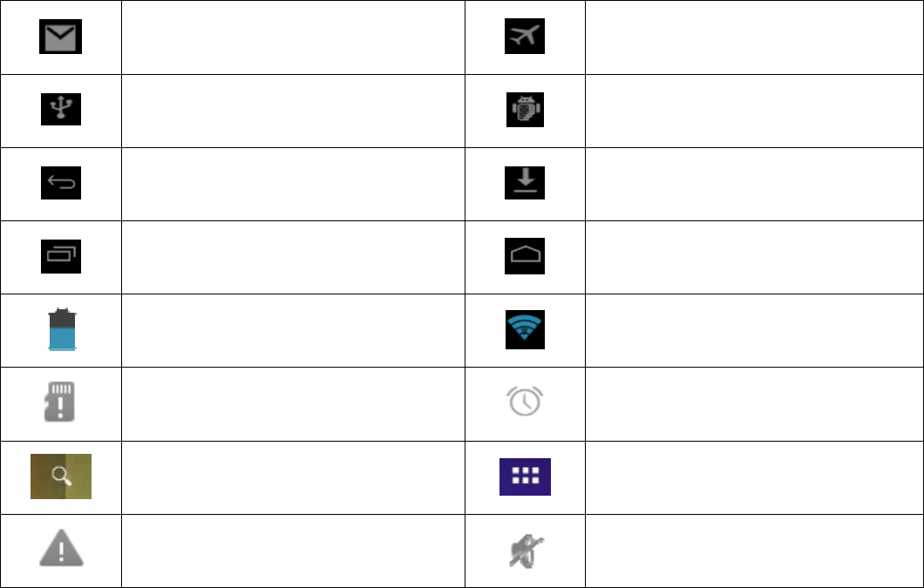This screenshot has width=924, height=588.
Task: Select the USB connection icon
Action: pos(60,110)
